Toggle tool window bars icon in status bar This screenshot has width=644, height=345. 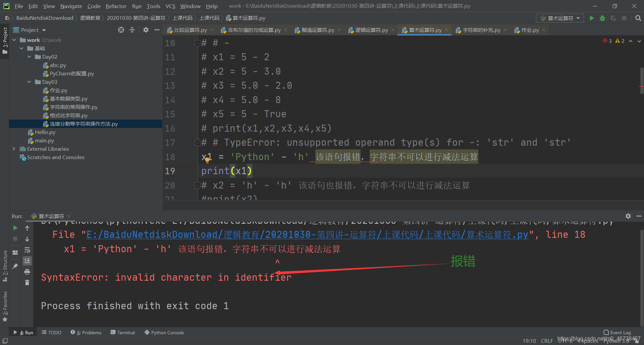click(x=5, y=341)
